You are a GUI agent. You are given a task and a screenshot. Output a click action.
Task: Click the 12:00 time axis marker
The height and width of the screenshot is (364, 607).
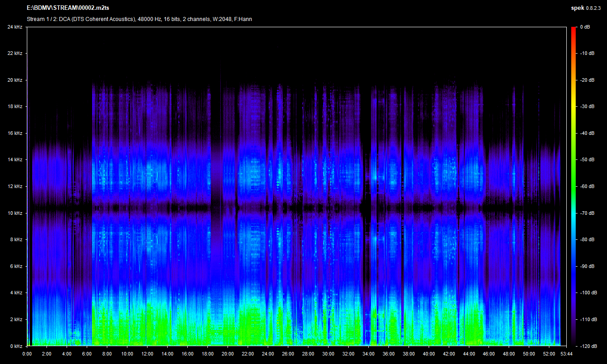tap(147, 354)
